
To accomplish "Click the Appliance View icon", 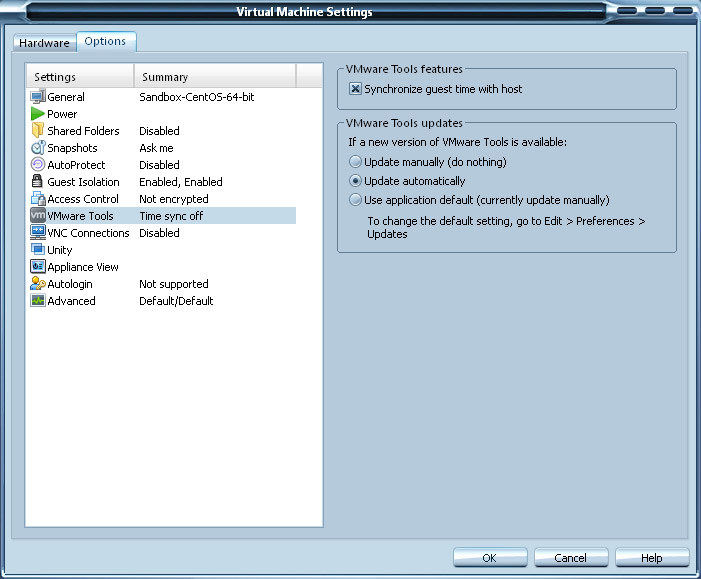I will [x=38, y=266].
